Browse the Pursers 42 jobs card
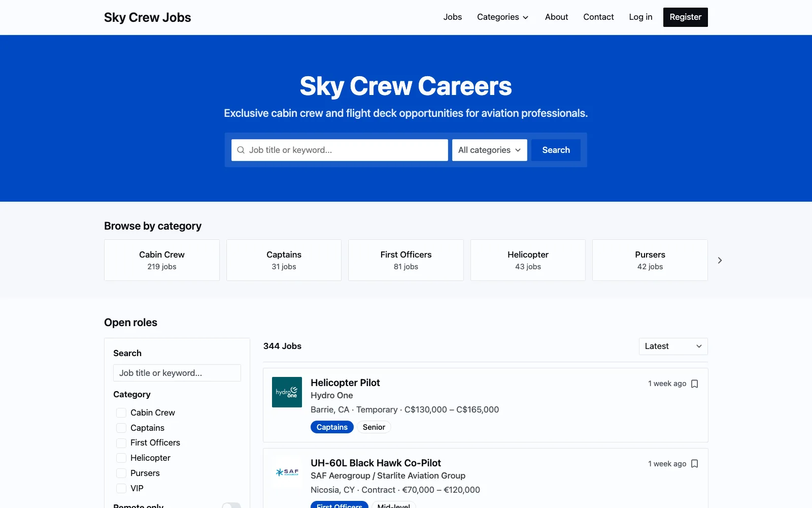This screenshot has height=508, width=812. pos(650,260)
